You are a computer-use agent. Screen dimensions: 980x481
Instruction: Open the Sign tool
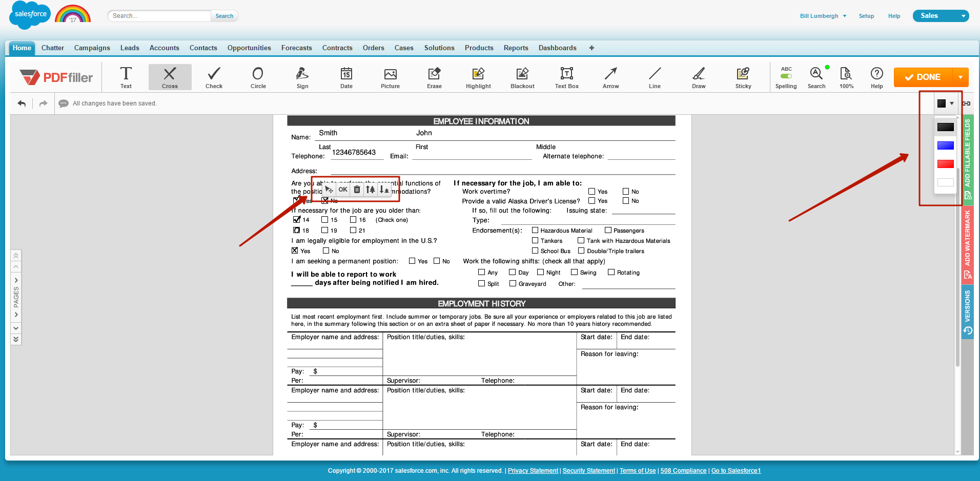coord(302,77)
